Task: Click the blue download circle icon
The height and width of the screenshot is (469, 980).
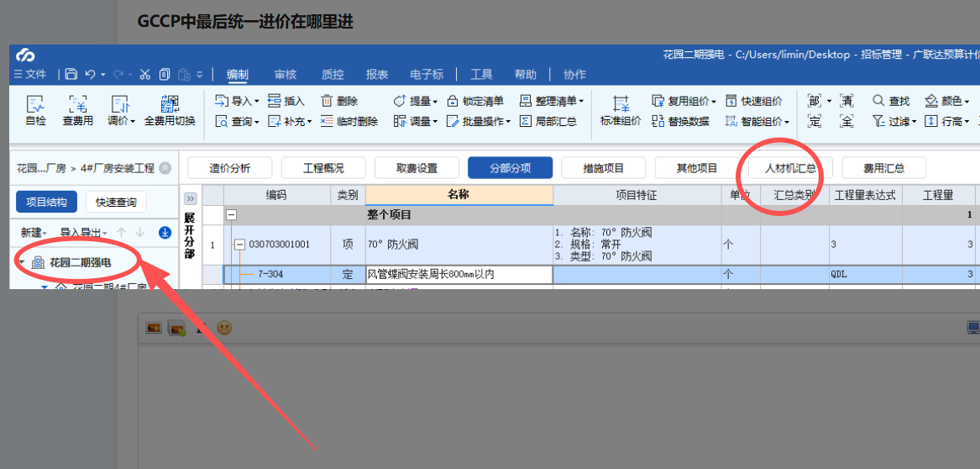Action: coord(165,233)
